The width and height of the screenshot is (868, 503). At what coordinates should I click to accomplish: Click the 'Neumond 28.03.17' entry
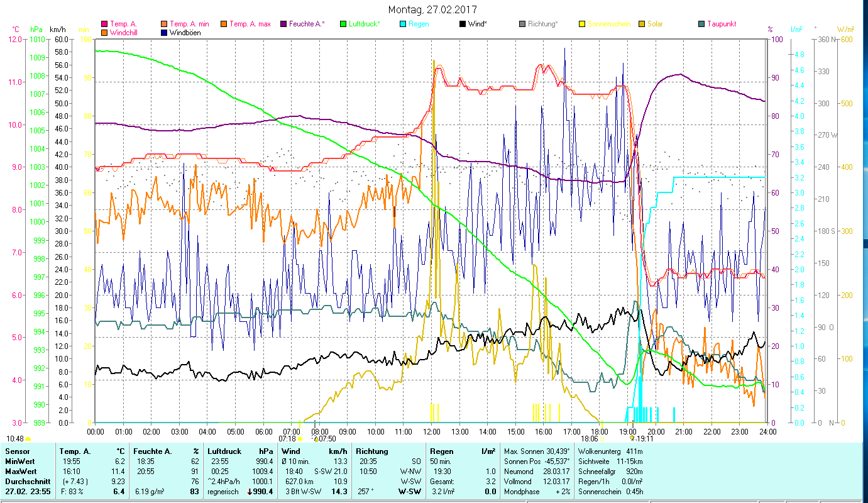coord(537,472)
